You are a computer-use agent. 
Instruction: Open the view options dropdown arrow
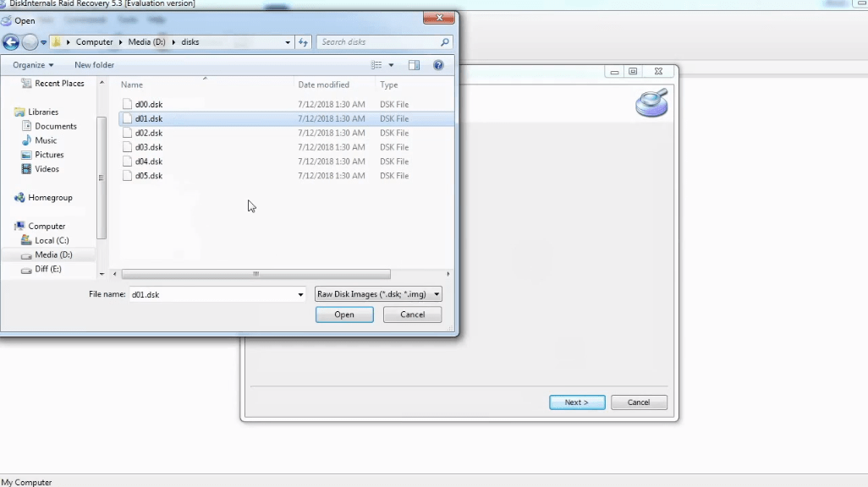tap(391, 65)
